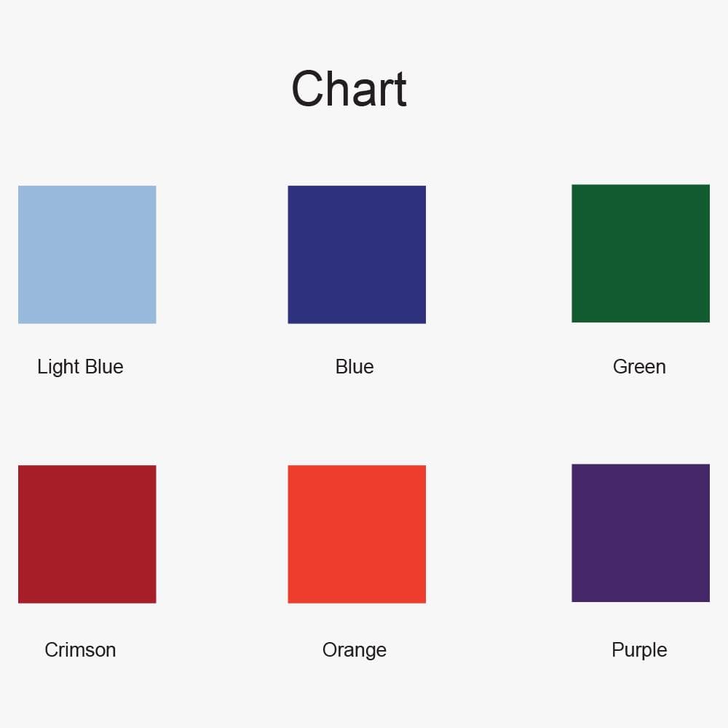This screenshot has width=728, height=728.
Task: Select the dark forest-colored square
Action: [x=641, y=253]
